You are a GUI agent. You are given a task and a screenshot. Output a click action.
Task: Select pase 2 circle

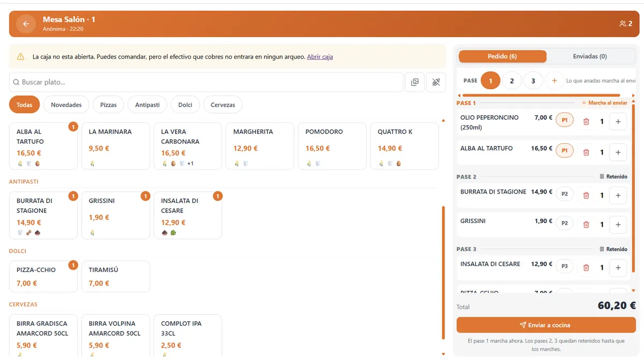[512, 81]
